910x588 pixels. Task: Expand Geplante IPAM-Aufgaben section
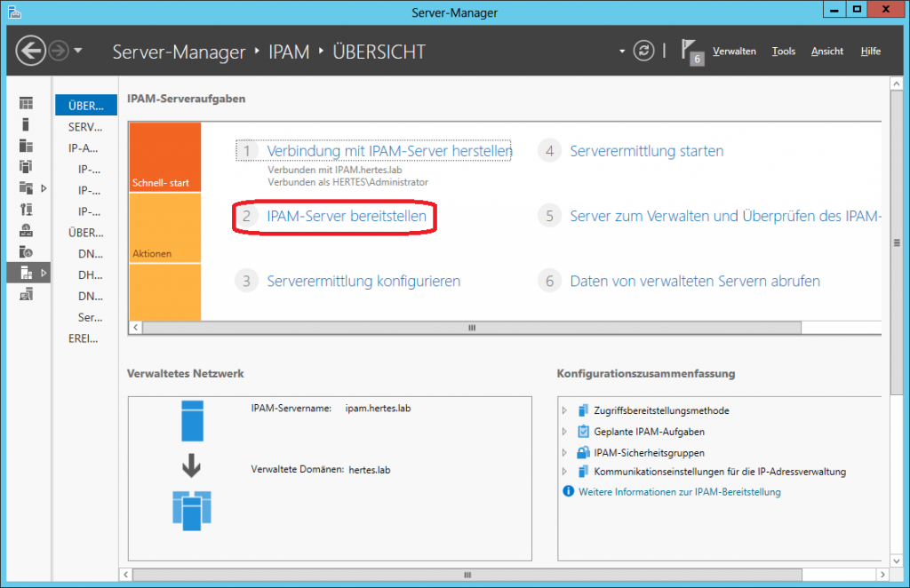coord(564,432)
